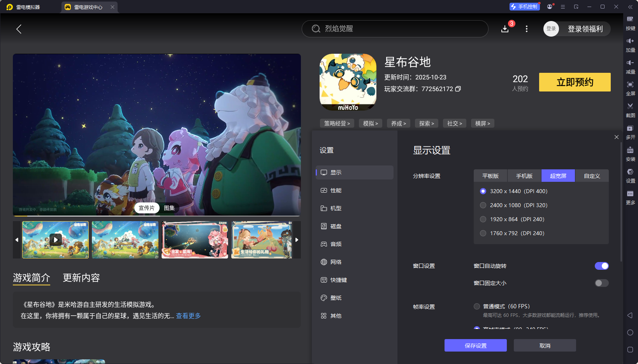Click the 立即预约 reservation button

coord(574,82)
